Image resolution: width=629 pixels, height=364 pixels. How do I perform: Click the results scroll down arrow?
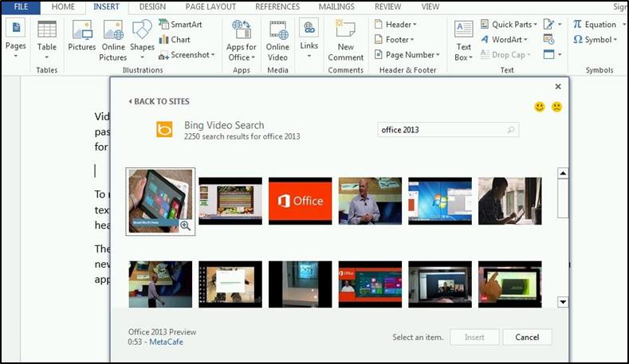click(x=563, y=302)
